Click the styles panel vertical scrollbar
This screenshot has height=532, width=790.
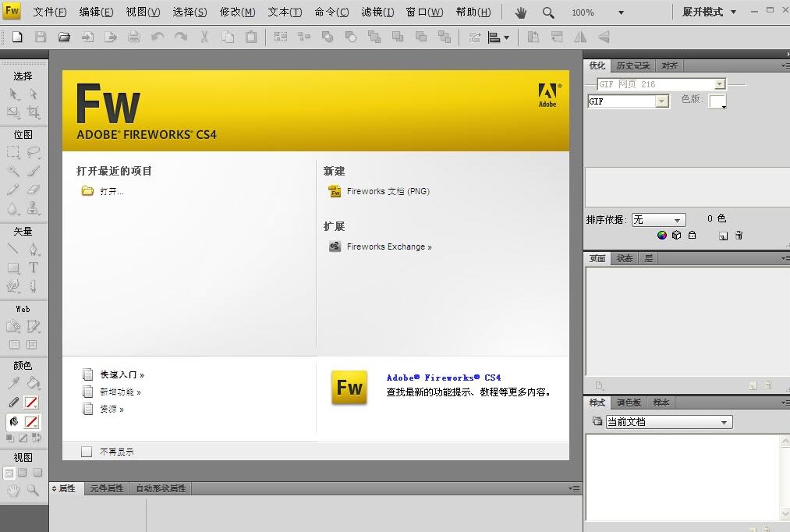pos(785,477)
